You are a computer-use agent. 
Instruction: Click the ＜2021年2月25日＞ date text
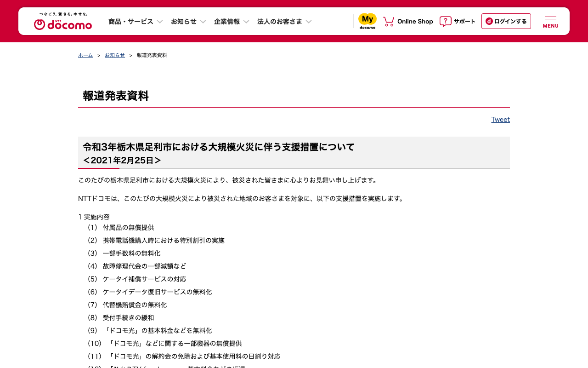click(122, 160)
